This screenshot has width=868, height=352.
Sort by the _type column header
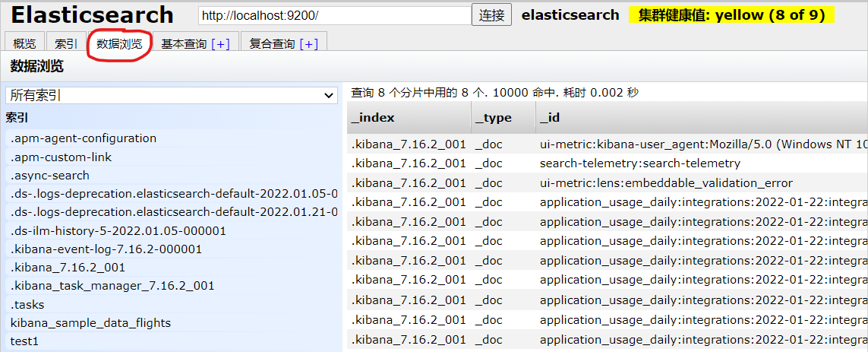point(503,118)
